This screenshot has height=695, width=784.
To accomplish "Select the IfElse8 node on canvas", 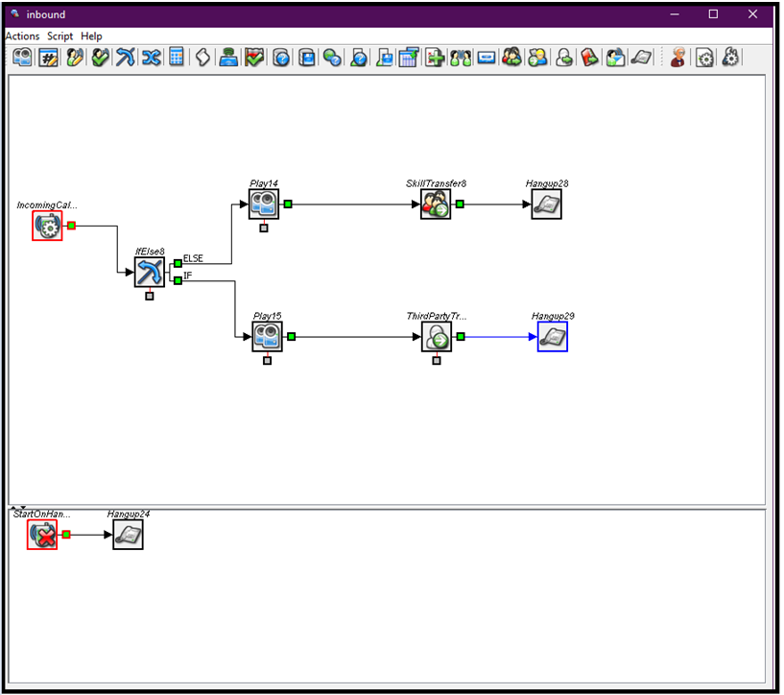I will pyautogui.click(x=150, y=273).
